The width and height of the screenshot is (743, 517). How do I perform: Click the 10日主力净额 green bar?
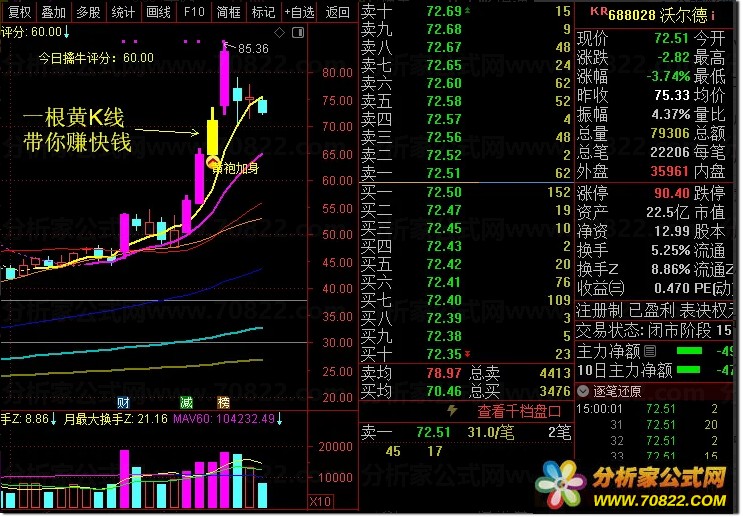coord(689,370)
